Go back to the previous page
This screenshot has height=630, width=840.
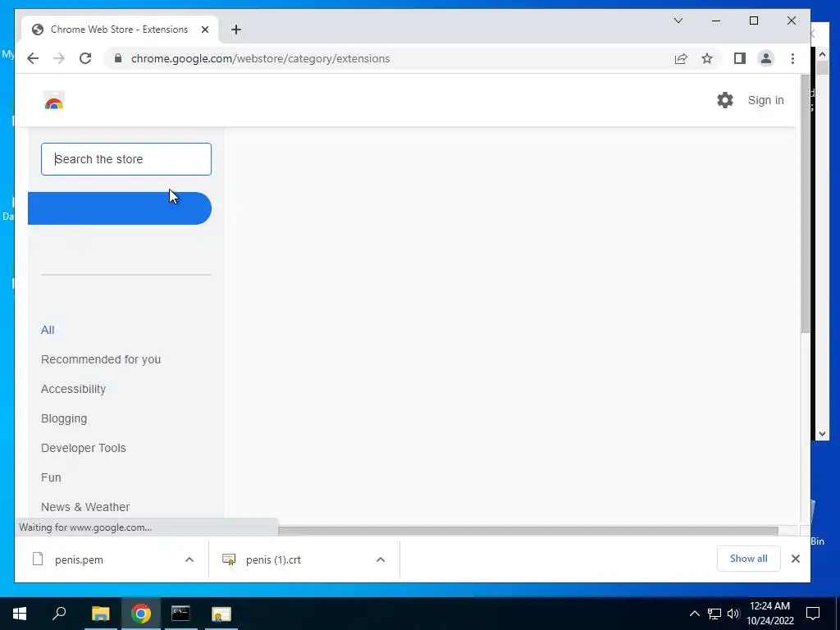(x=33, y=58)
